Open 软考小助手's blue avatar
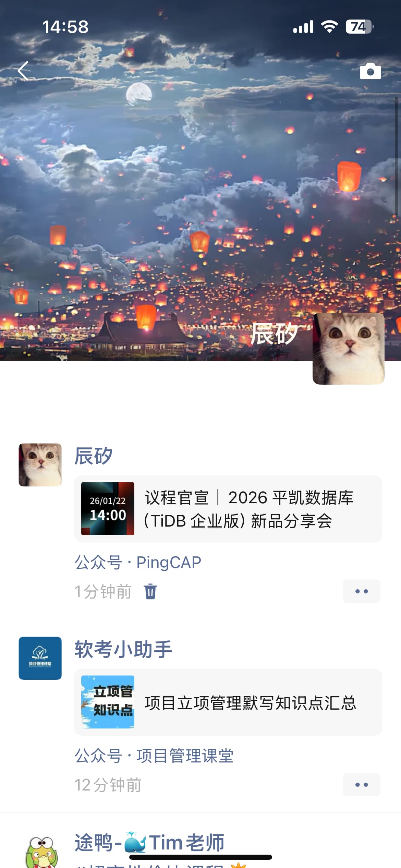401x868 pixels. tap(40, 658)
